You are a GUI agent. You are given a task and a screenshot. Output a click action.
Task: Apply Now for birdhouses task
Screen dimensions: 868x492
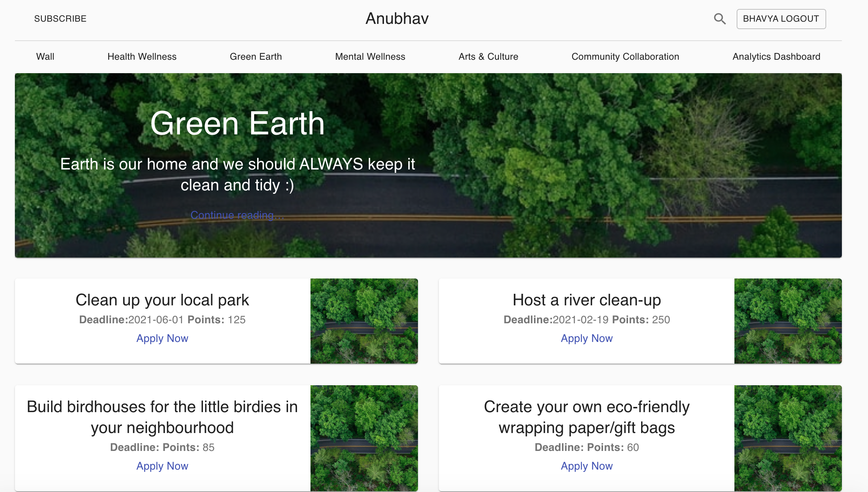point(162,466)
